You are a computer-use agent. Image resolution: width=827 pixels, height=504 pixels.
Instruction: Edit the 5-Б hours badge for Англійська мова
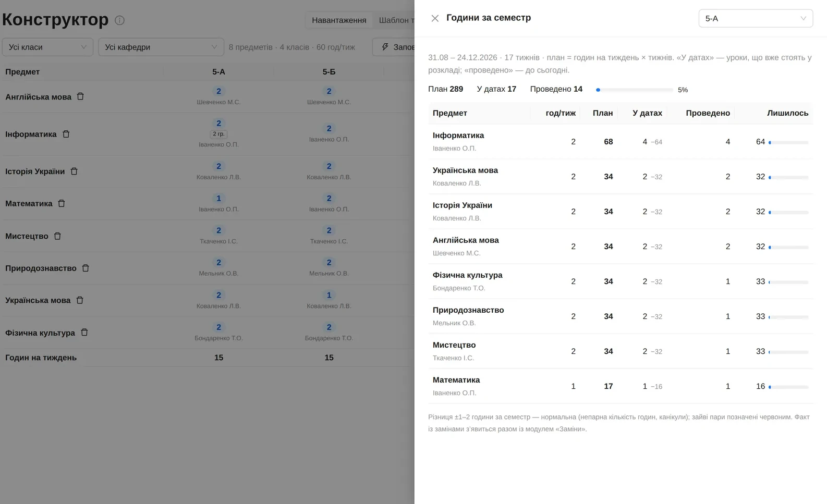[x=329, y=91]
